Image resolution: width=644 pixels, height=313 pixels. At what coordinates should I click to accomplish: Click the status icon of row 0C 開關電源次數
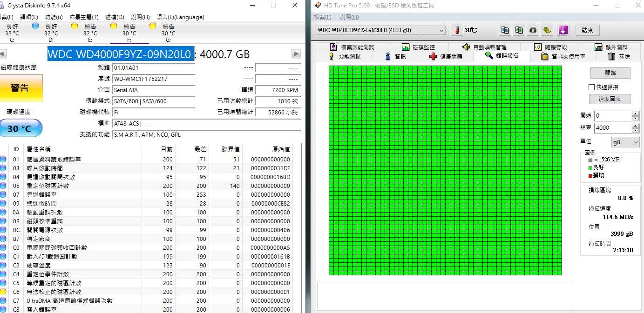pyautogui.click(x=3, y=230)
